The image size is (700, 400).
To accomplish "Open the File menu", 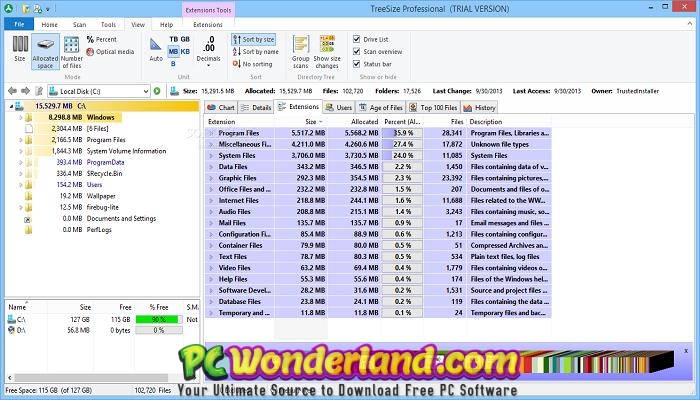I will pyautogui.click(x=19, y=25).
